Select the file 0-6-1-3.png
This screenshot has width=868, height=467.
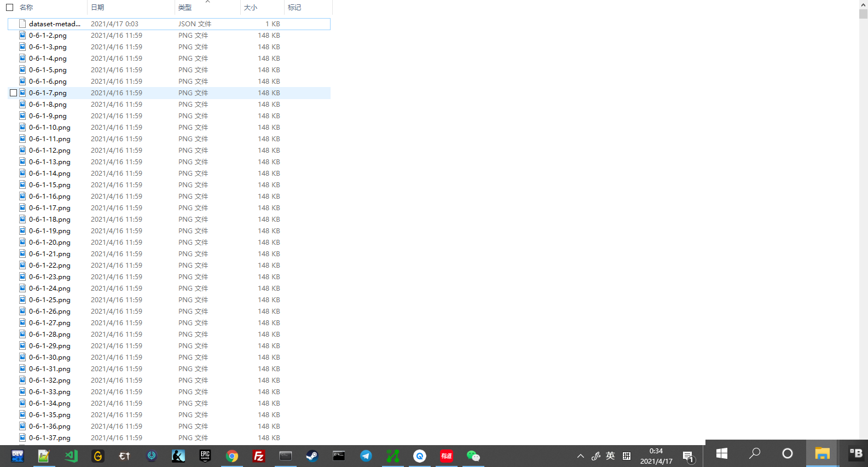click(x=48, y=47)
